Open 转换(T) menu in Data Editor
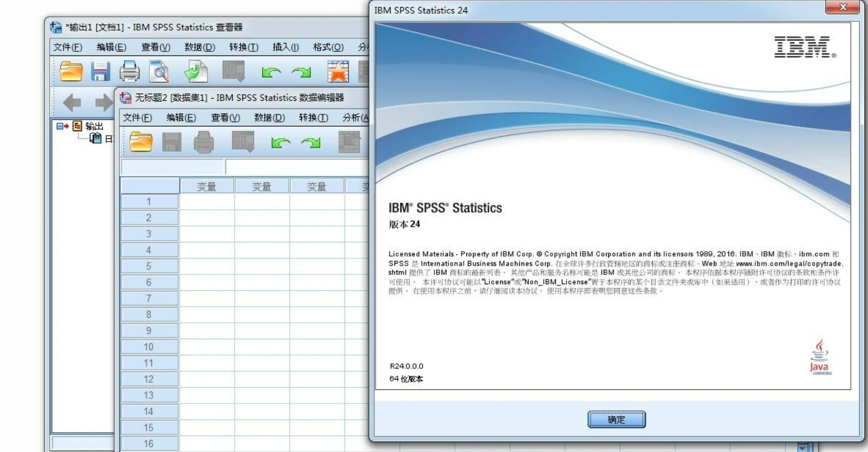Image resolution: width=868 pixels, height=452 pixels. tap(313, 118)
